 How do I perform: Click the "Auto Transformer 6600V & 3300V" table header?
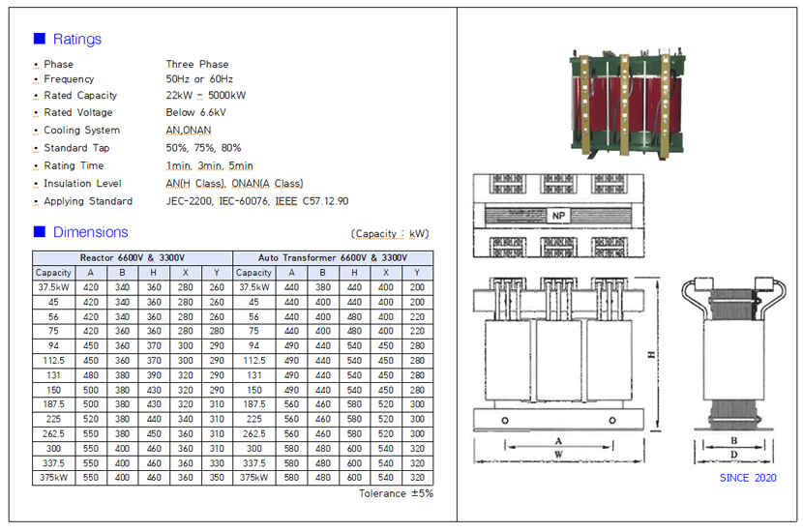pos(333,257)
